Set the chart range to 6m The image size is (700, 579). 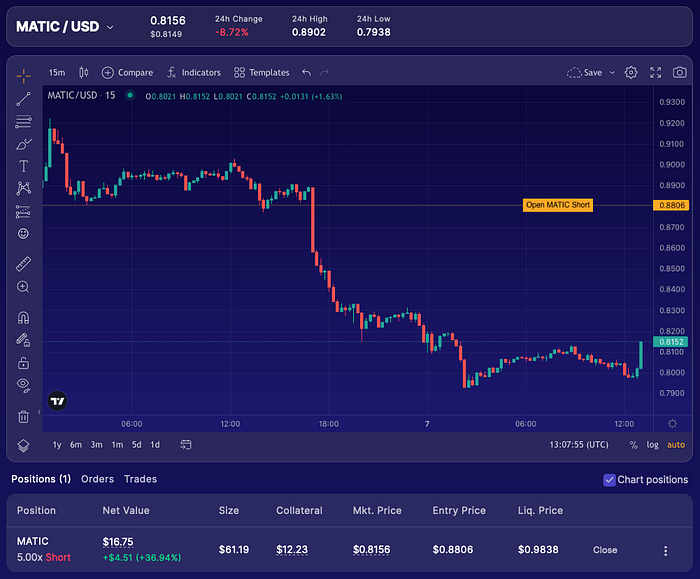tap(76, 445)
